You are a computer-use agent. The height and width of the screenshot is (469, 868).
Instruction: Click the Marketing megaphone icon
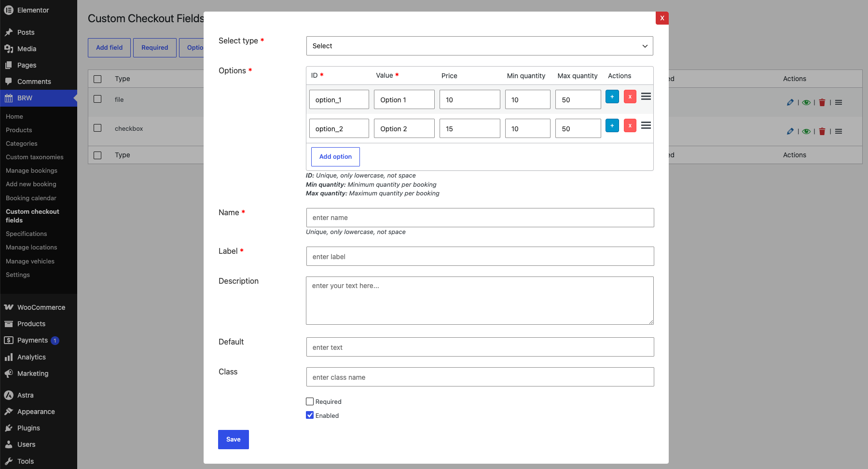click(x=9, y=373)
